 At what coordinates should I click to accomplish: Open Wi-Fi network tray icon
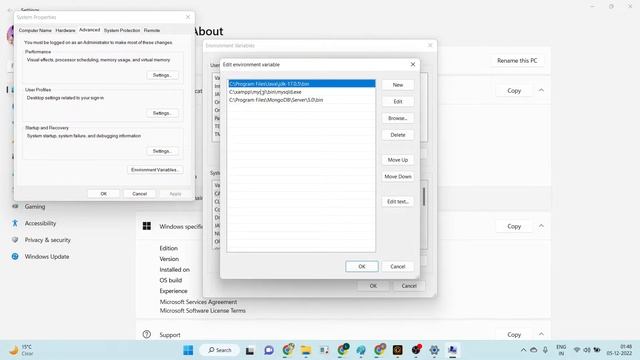[577, 350]
